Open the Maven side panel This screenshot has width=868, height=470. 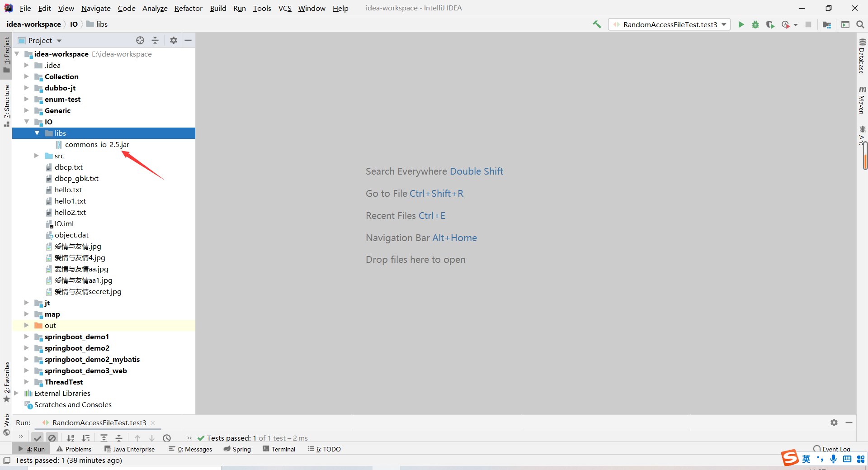click(862, 100)
